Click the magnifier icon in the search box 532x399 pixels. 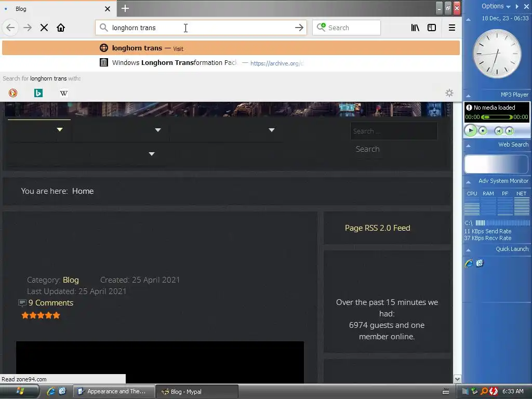click(x=321, y=27)
